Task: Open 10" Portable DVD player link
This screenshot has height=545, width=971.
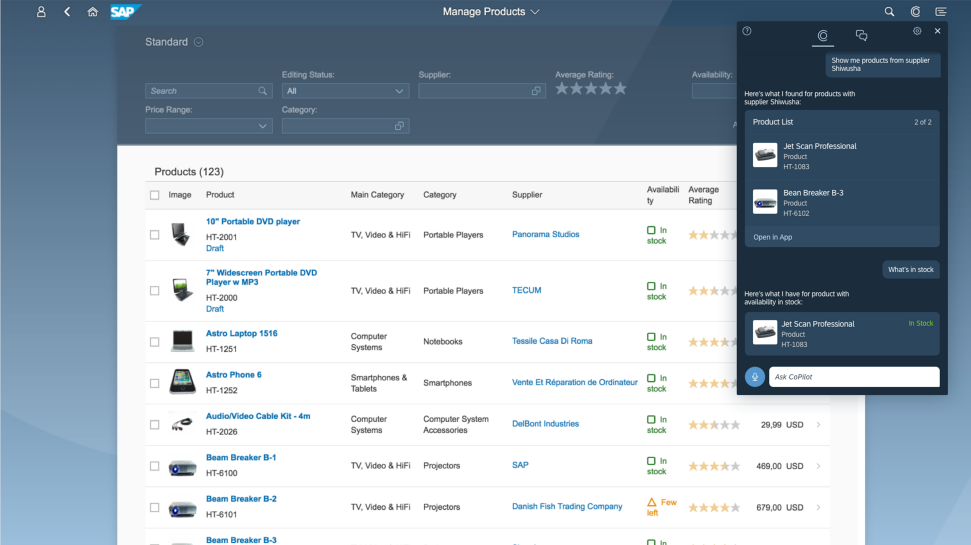Action: [253, 222]
